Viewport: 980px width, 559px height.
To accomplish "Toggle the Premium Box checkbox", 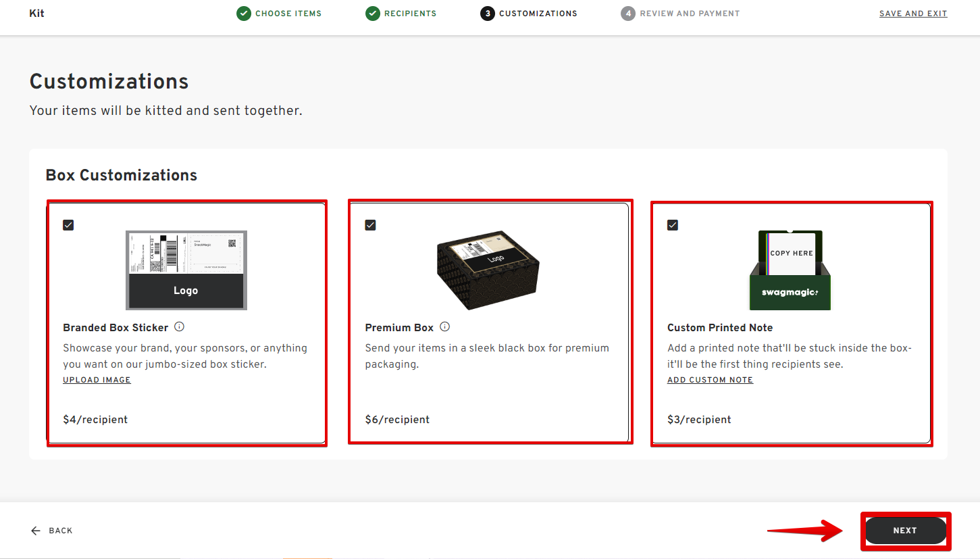I will (370, 225).
